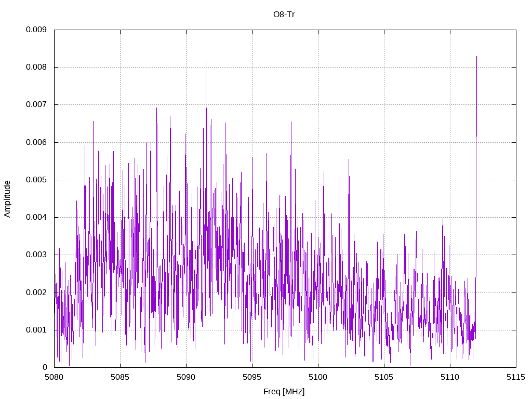Click the 0 y-axis tick label
Screen dimensions: 532x399
pos(45,367)
